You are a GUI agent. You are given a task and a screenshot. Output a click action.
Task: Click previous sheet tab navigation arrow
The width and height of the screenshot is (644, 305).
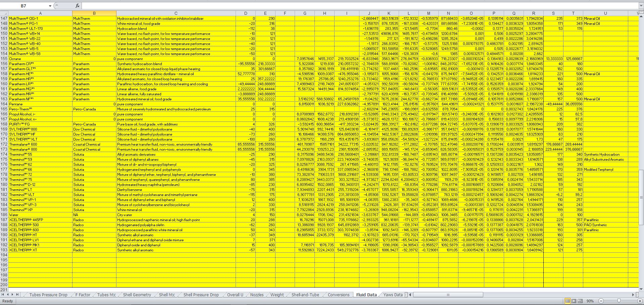click(8, 295)
